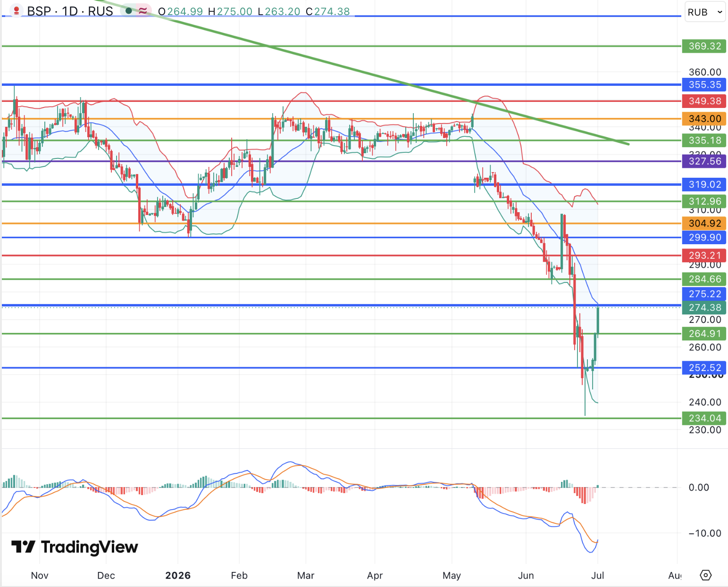728x587 pixels.
Task: Click the 2026 year marker on time axis
Action: (178, 575)
